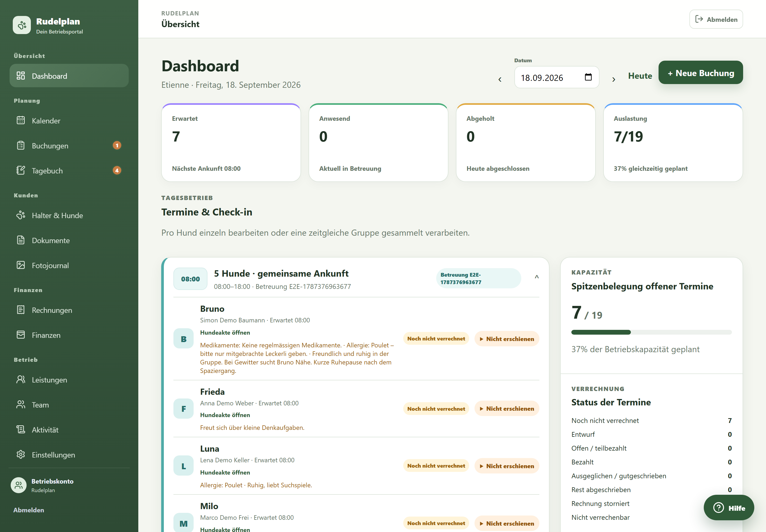The width and height of the screenshot is (766, 532).
Task: Open the date picker calendar icon
Action: pyautogui.click(x=588, y=77)
